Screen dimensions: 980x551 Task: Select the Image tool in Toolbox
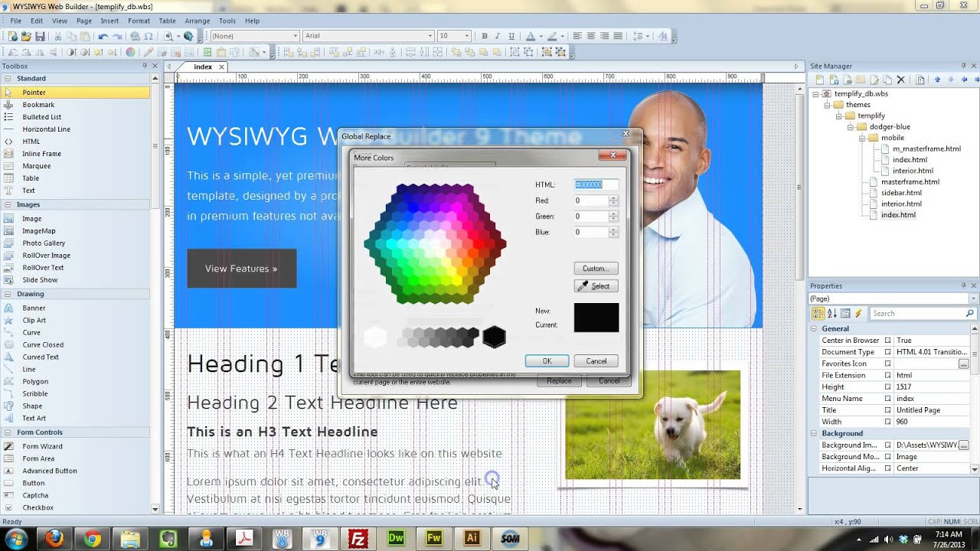pyautogui.click(x=32, y=219)
